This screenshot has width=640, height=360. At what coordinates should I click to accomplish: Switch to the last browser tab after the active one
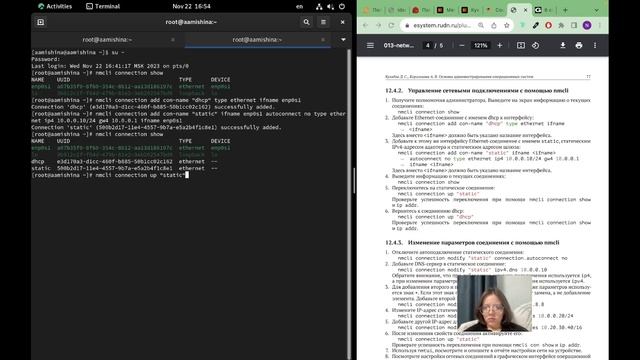544,10
